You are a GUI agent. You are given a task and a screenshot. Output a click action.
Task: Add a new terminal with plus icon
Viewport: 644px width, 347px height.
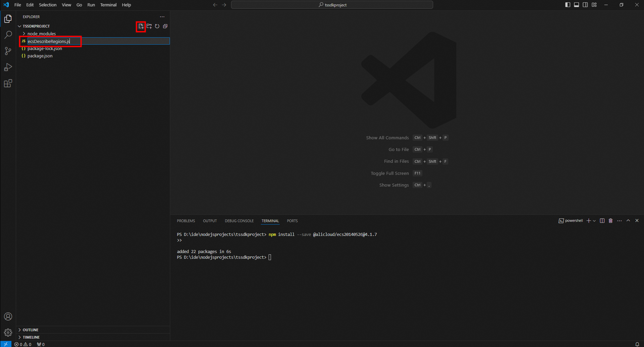(589, 220)
